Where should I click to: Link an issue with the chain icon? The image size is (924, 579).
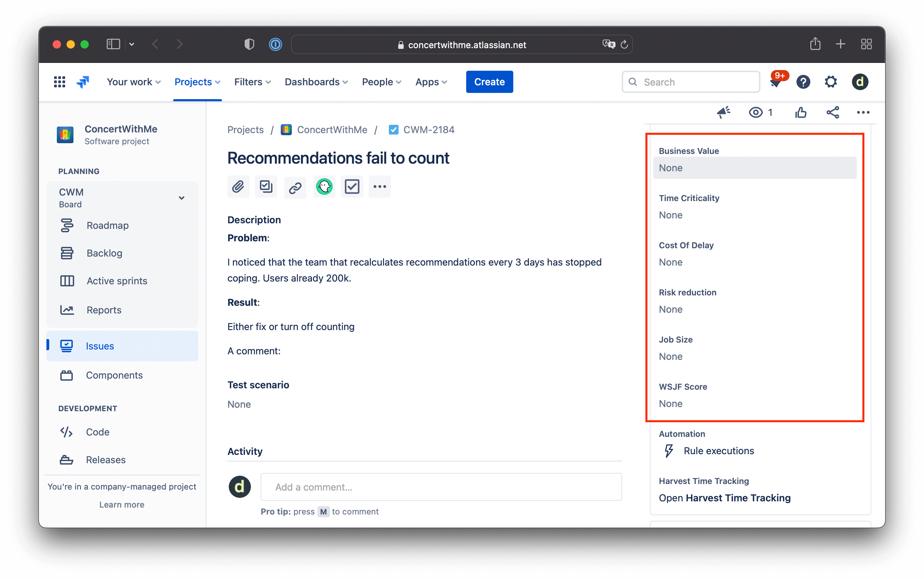[x=294, y=187]
